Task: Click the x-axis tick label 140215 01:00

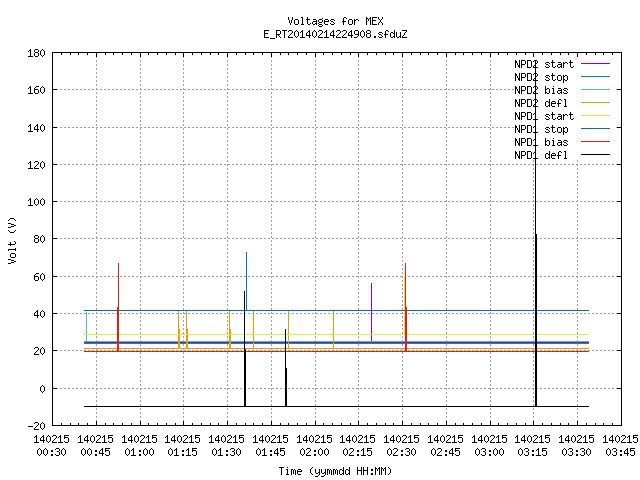Action: pyautogui.click(x=139, y=446)
